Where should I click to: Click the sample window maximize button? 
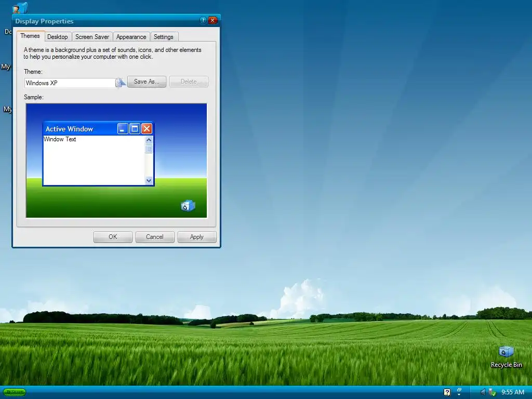135,129
